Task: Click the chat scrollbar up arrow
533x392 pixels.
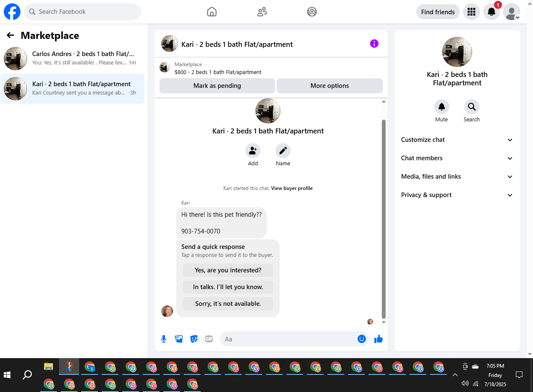Action: click(x=384, y=102)
